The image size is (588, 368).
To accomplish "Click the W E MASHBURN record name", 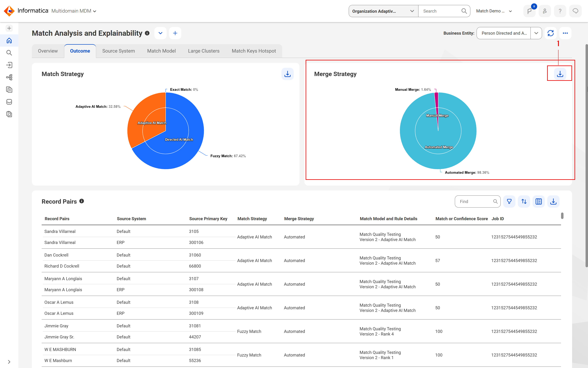I will 60,349.
